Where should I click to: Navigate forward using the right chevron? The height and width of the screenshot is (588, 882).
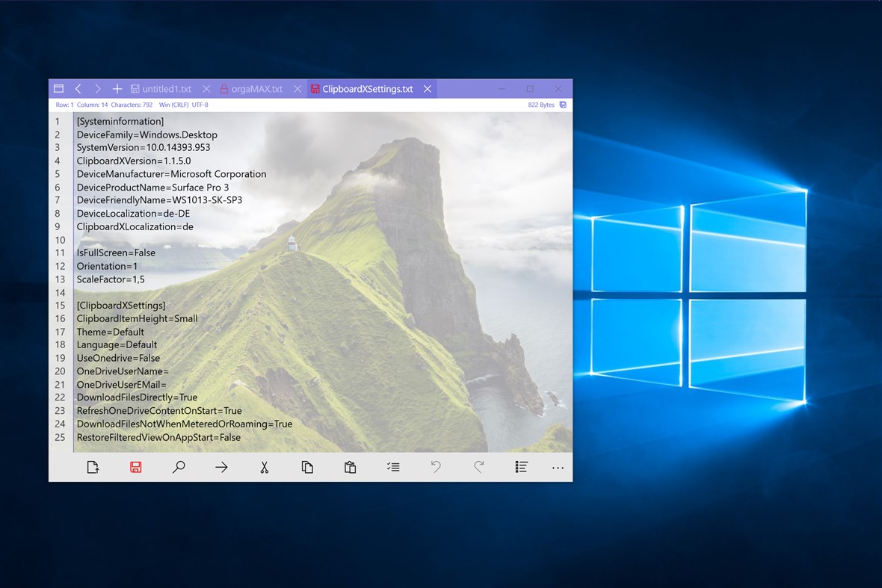tap(97, 88)
